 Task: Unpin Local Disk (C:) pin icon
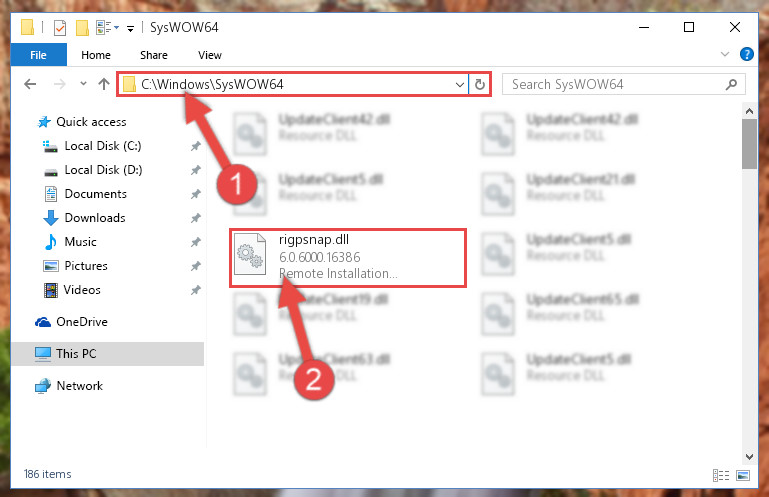[196, 146]
